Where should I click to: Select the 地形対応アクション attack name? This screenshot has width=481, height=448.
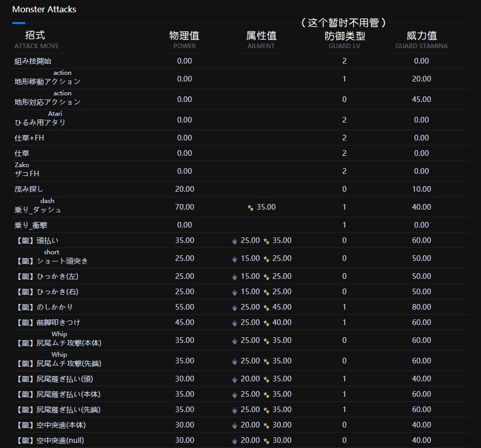click(47, 102)
